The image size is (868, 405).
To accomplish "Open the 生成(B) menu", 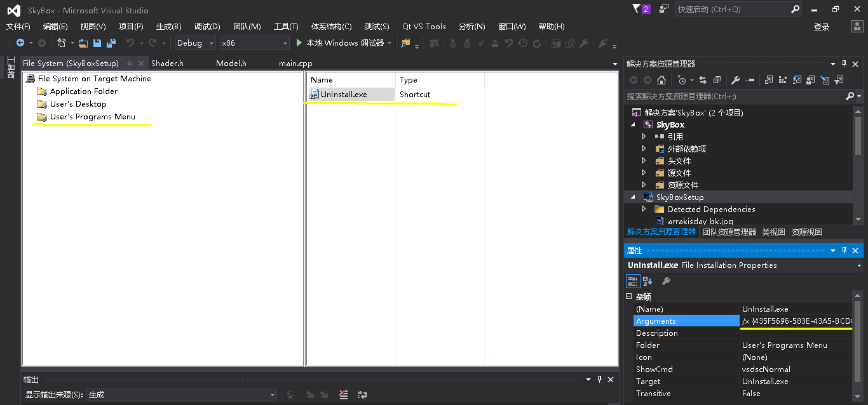I will tap(168, 27).
